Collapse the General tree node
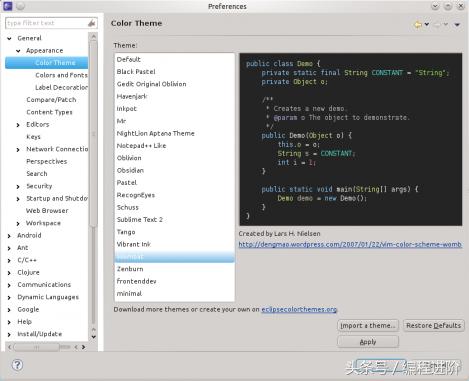Screen dimensions: 469x381 (x=9, y=39)
